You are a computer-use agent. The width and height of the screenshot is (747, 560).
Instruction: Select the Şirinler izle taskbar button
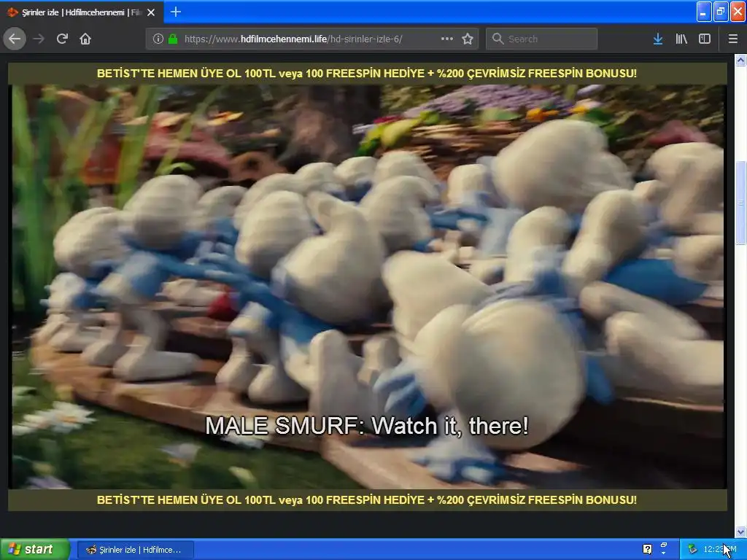pos(135,550)
